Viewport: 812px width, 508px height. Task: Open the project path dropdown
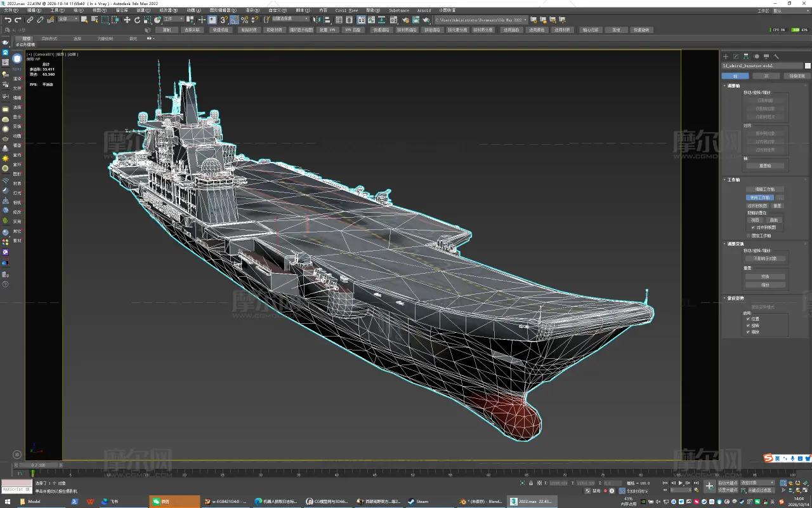(x=480, y=20)
